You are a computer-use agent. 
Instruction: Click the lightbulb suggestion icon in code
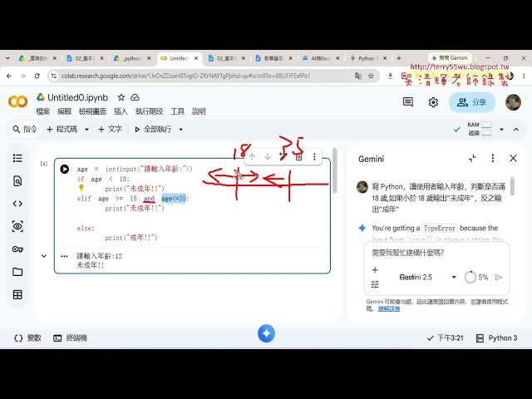click(81, 188)
